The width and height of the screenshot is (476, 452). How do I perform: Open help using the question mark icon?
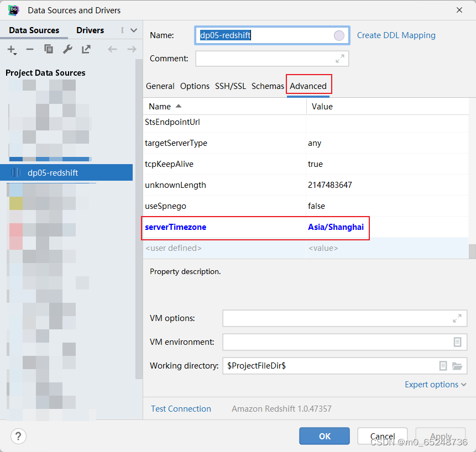(x=18, y=436)
